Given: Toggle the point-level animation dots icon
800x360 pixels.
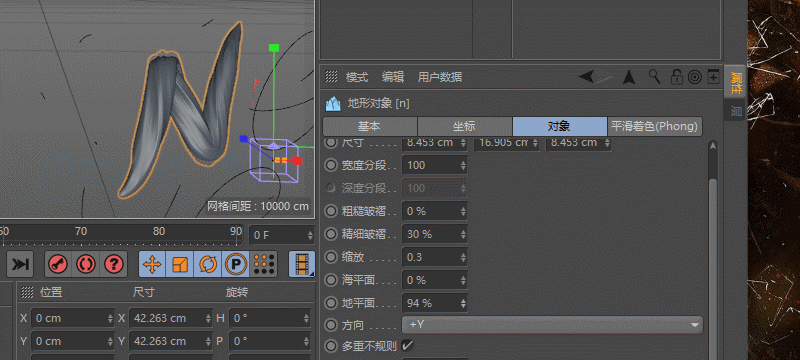Looking at the screenshot, I should [x=264, y=264].
